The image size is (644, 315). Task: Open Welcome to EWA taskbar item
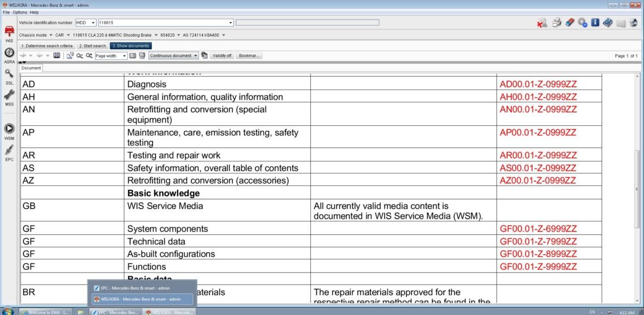pyautogui.click(x=46, y=312)
